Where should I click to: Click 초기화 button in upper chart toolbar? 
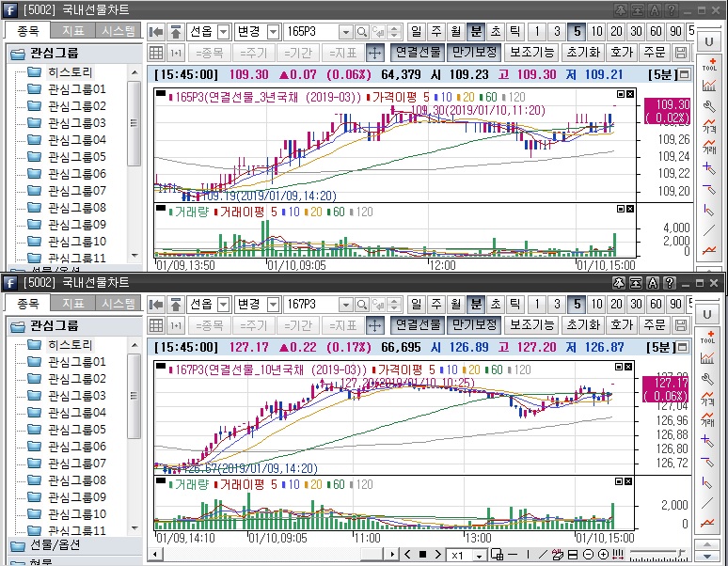click(582, 52)
